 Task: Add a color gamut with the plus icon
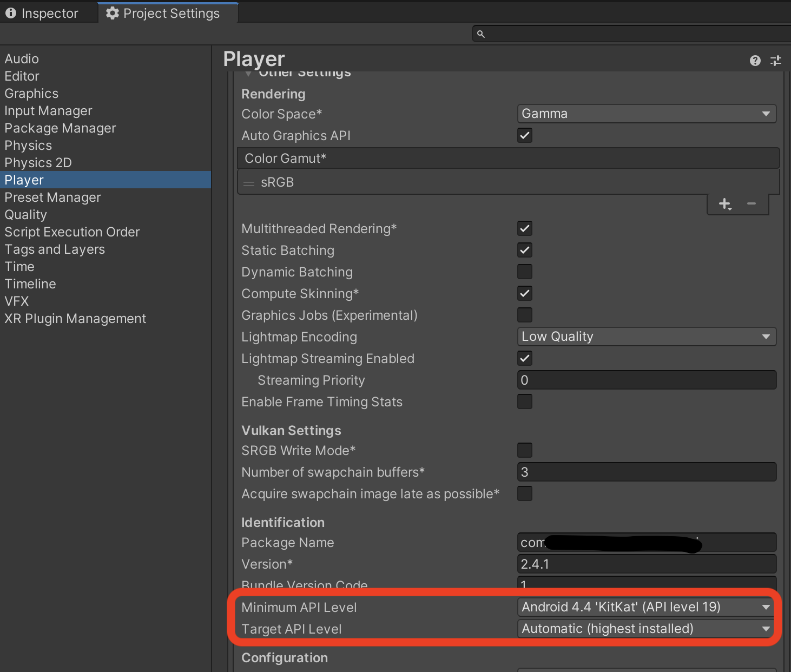(x=724, y=204)
